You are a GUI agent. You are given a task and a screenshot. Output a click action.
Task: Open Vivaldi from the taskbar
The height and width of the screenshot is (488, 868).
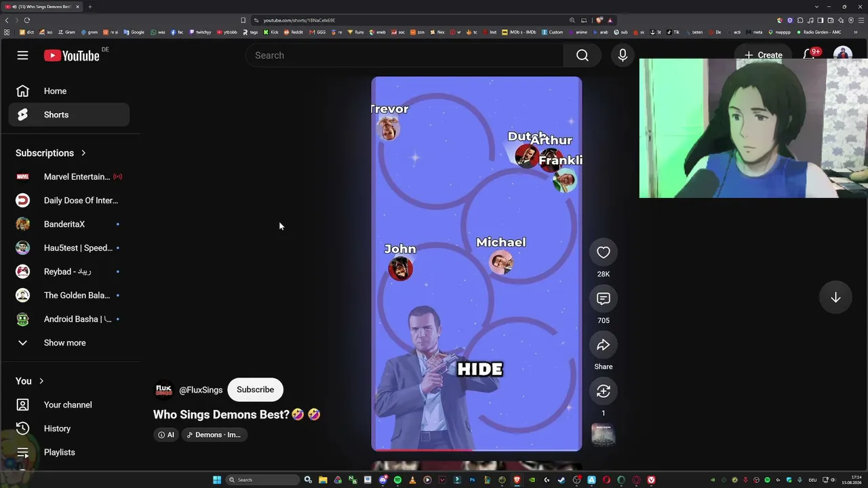point(651,480)
